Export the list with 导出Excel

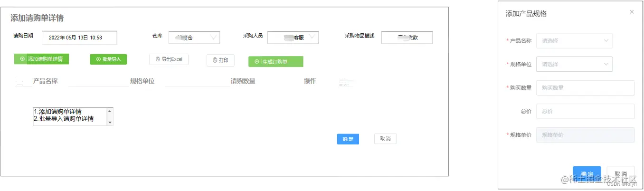pyautogui.click(x=169, y=59)
